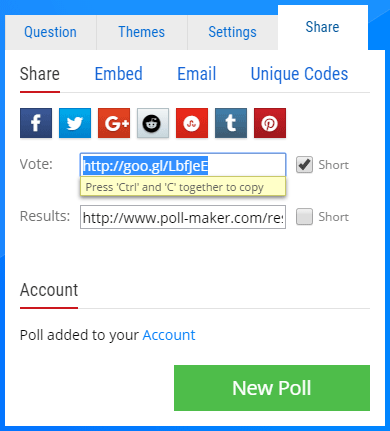Viewport: 390px width, 431px height.
Task: Share poll on Tumblr icon
Action: [231, 123]
